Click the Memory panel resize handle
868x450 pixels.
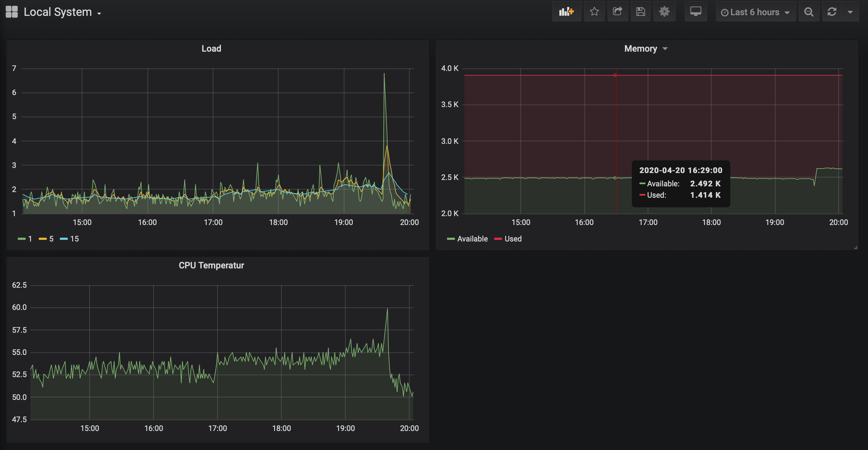(x=856, y=248)
